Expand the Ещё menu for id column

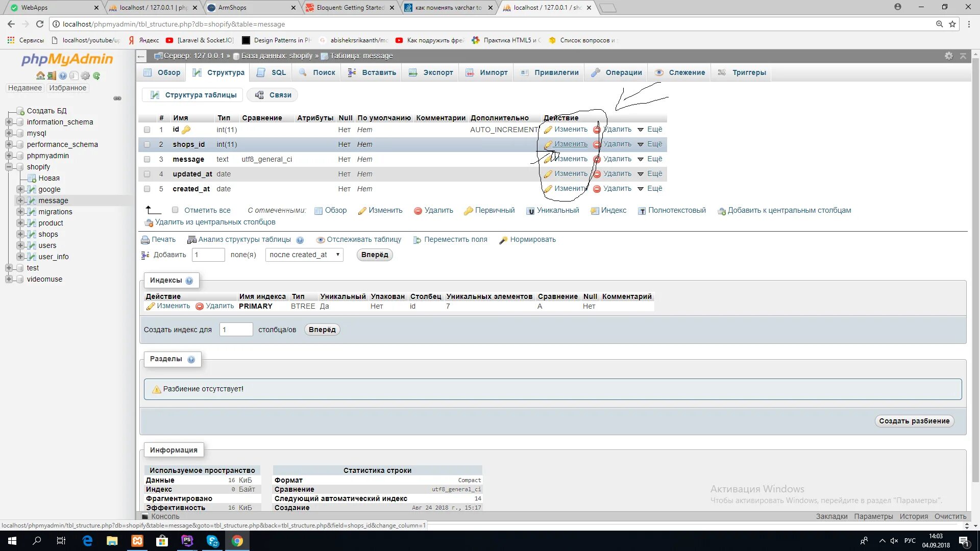(x=650, y=130)
